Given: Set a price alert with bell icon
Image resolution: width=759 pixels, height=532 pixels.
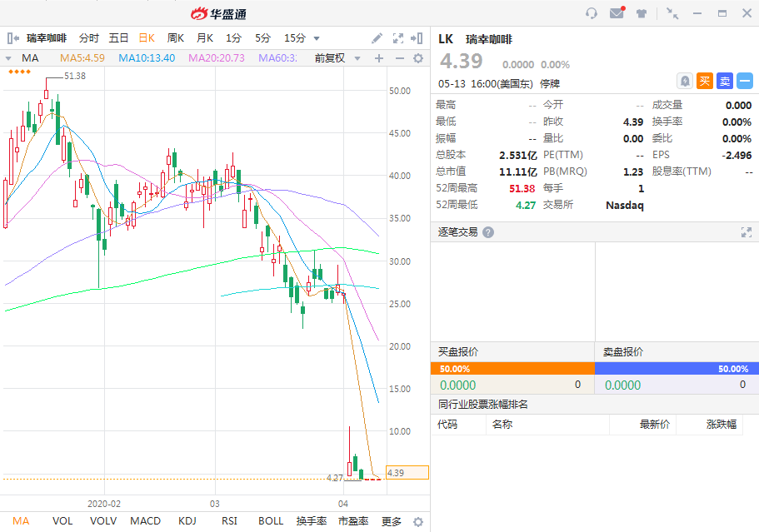Looking at the screenshot, I should (685, 81).
